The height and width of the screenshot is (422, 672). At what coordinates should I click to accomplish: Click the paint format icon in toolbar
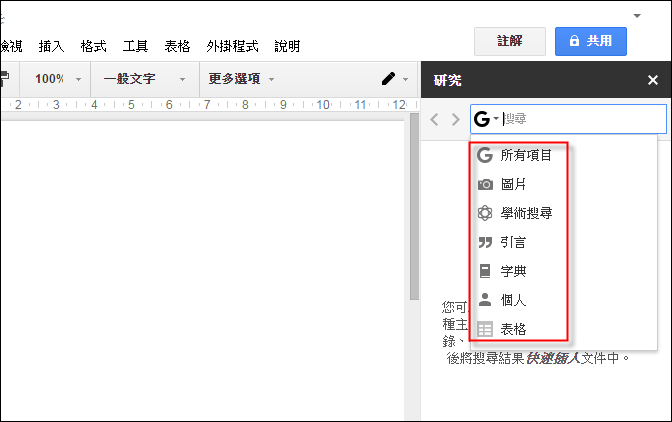[4, 79]
